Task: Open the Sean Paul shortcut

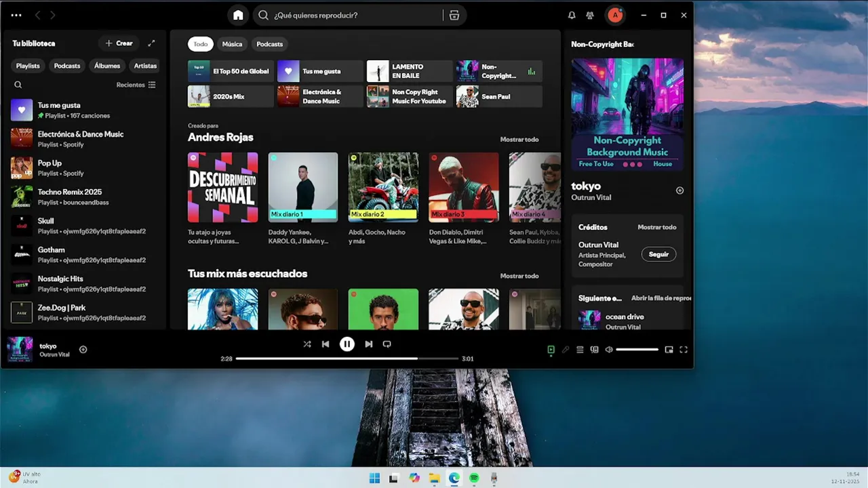Action: (x=499, y=96)
